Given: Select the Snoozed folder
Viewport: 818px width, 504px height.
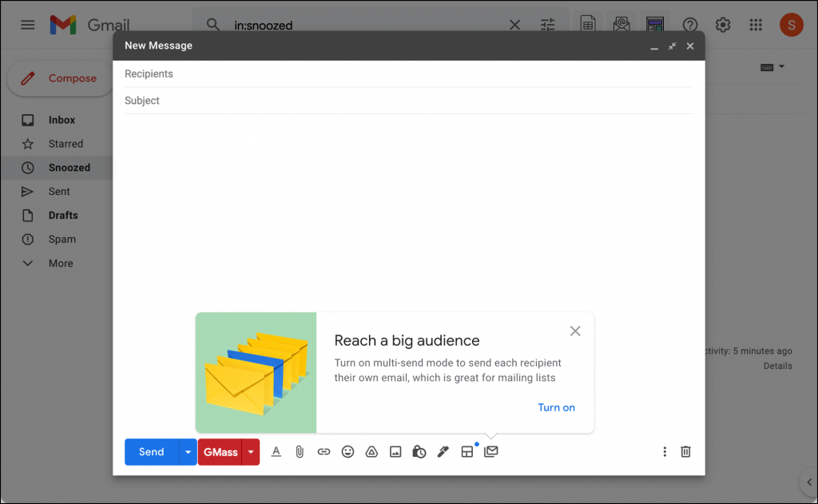Looking at the screenshot, I should (x=69, y=168).
